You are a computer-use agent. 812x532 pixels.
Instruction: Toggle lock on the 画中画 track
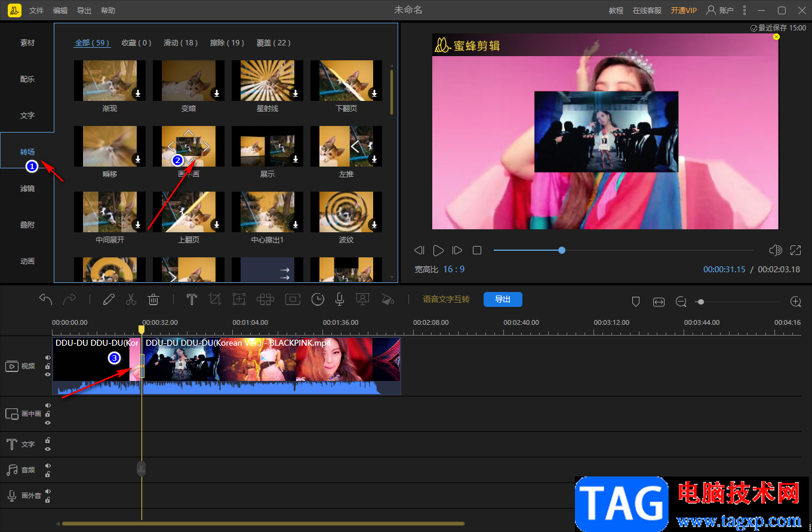pos(48,414)
